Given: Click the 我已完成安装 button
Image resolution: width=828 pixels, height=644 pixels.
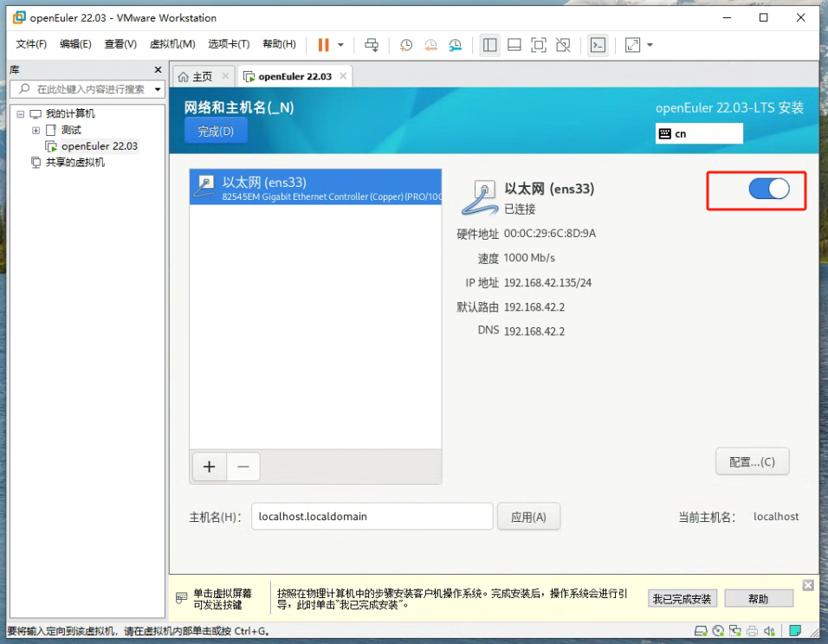Looking at the screenshot, I should point(682,599).
